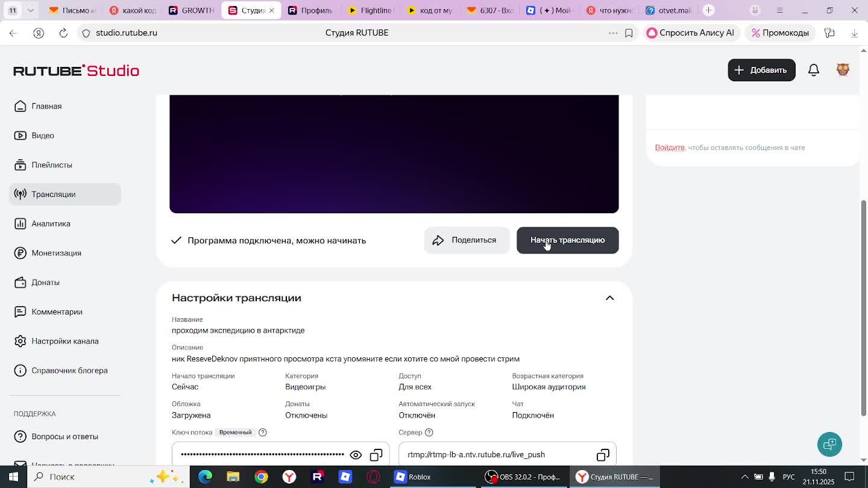Open the Yandex home button
The width and height of the screenshot is (868, 488).
point(39,33)
